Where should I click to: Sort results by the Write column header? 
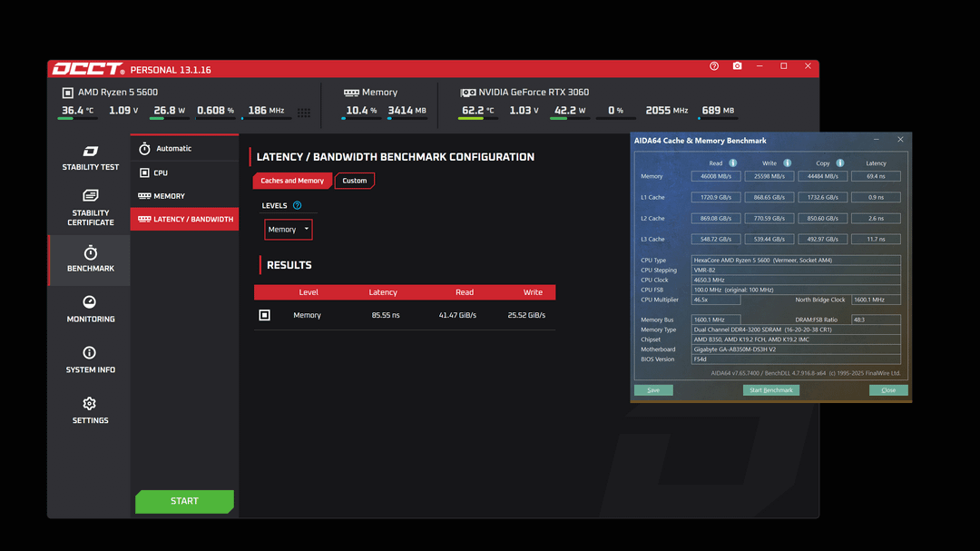pyautogui.click(x=533, y=292)
